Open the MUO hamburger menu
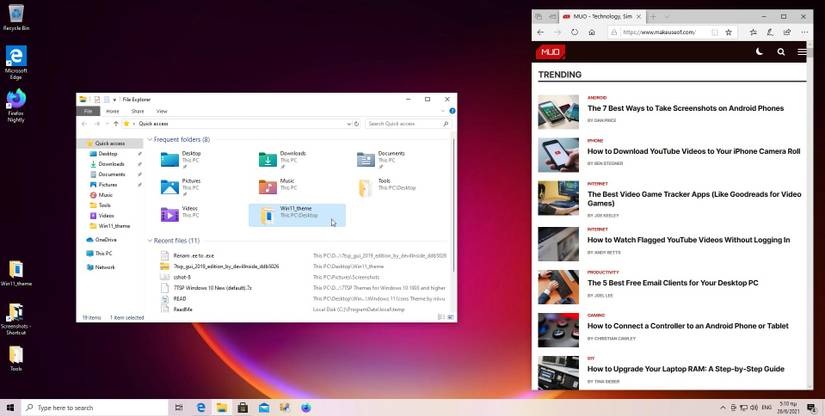The width and height of the screenshot is (825, 416). pyautogui.click(x=801, y=52)
